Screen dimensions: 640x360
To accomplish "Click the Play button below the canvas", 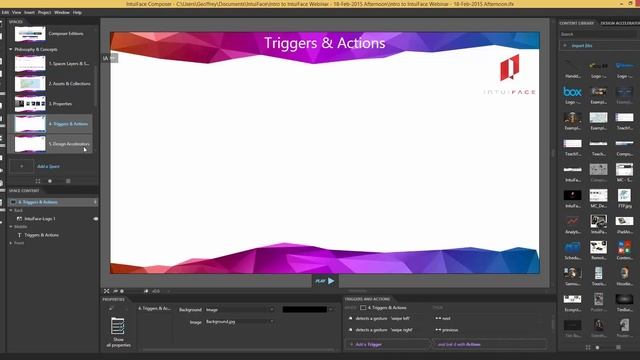I will coord(325,281).
